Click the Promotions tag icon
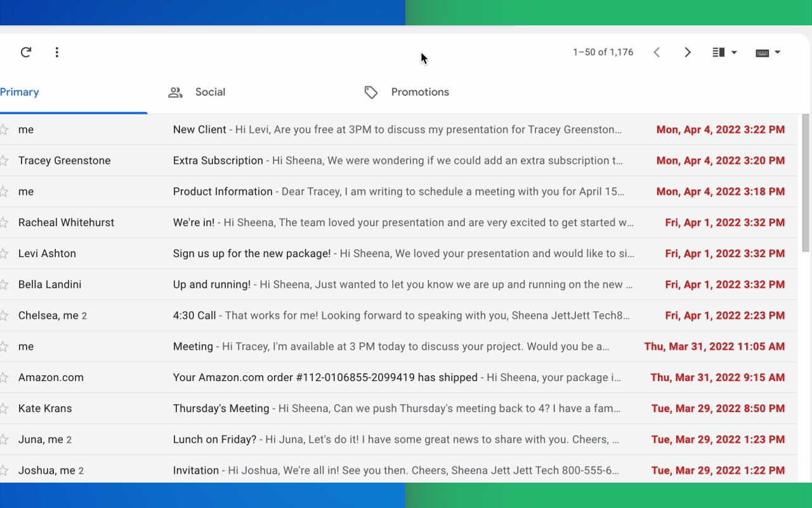The width and height of the screenshot is (812, 508). 371,92
